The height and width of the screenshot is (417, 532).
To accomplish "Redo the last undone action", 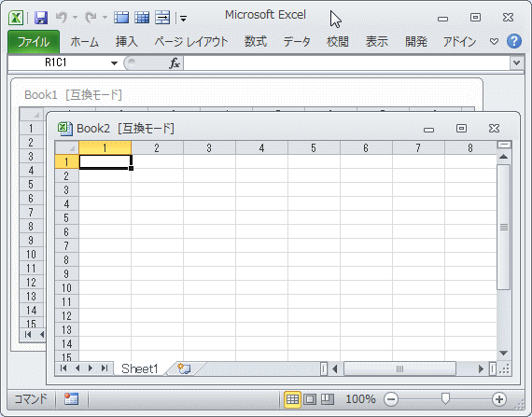I will click(91, 18).
